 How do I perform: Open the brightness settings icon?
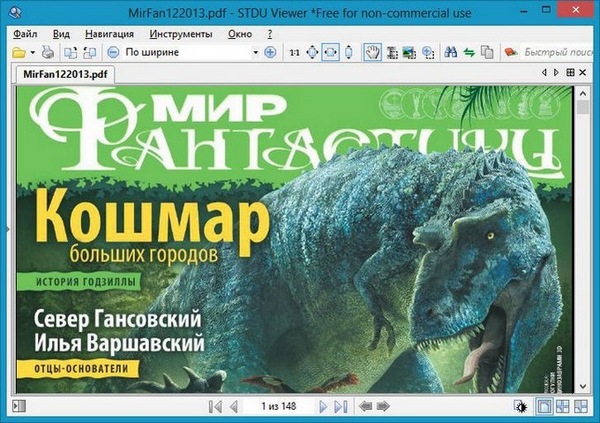520,407
